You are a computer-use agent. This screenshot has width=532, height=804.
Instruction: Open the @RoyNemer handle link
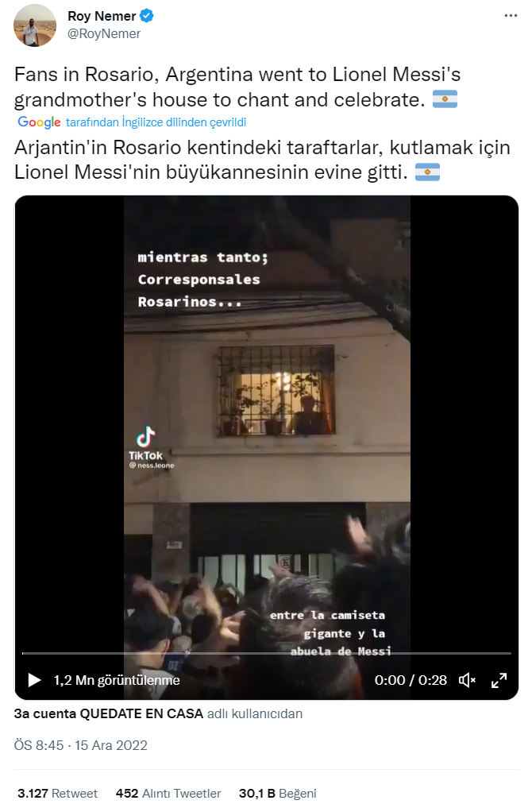(x=104, y=34)
